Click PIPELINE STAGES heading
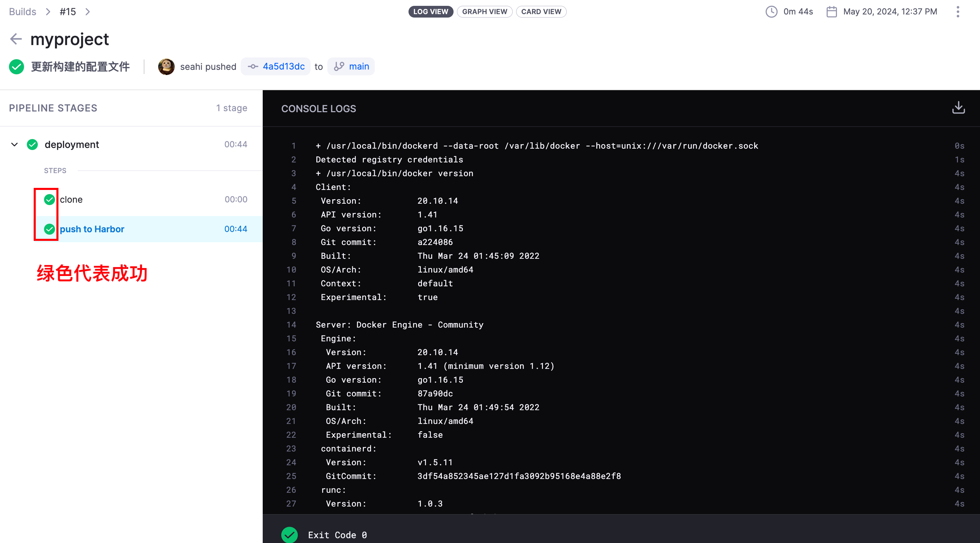This screenshot has height=543, width=980. coord(53,108)
